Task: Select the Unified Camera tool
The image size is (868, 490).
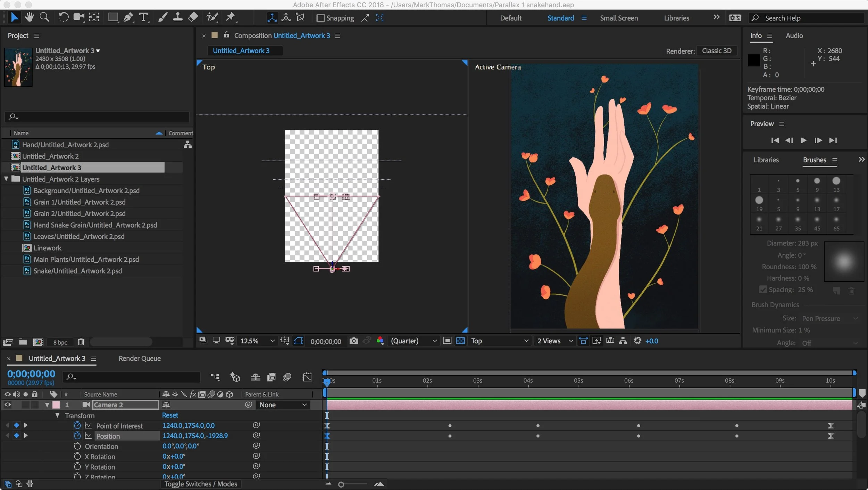Action: coord(79,17)
